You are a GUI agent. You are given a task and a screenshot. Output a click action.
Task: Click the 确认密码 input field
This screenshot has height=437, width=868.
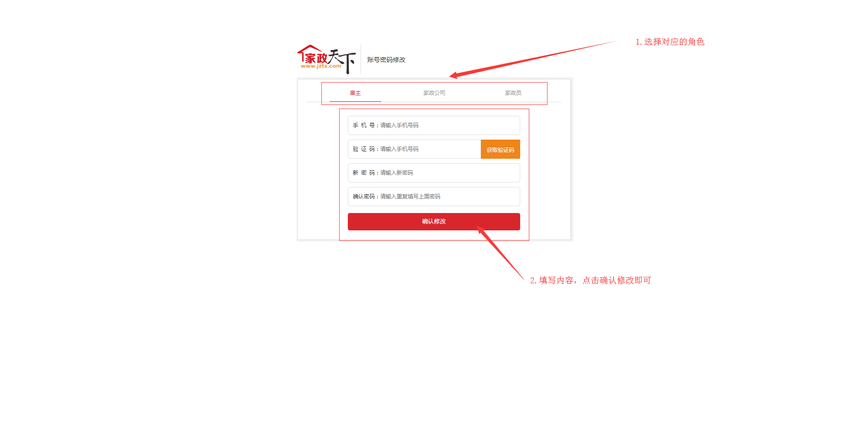[434, 197]
